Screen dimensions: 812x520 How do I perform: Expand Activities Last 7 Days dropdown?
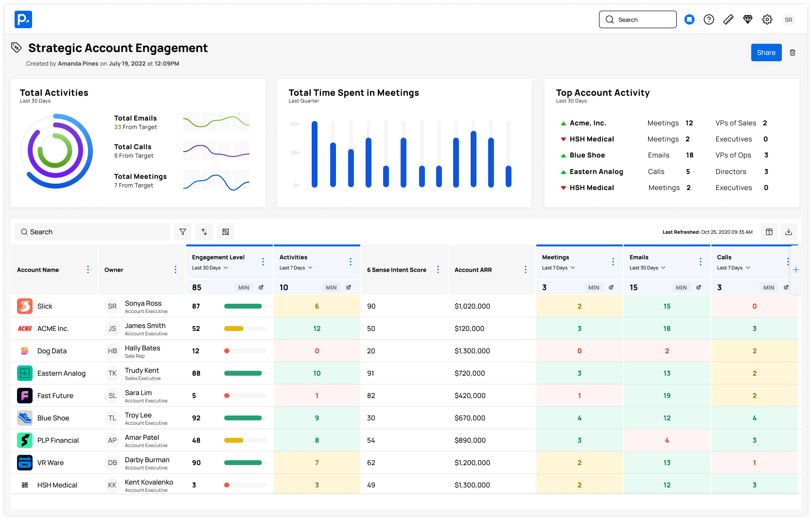tap(296, 268)
